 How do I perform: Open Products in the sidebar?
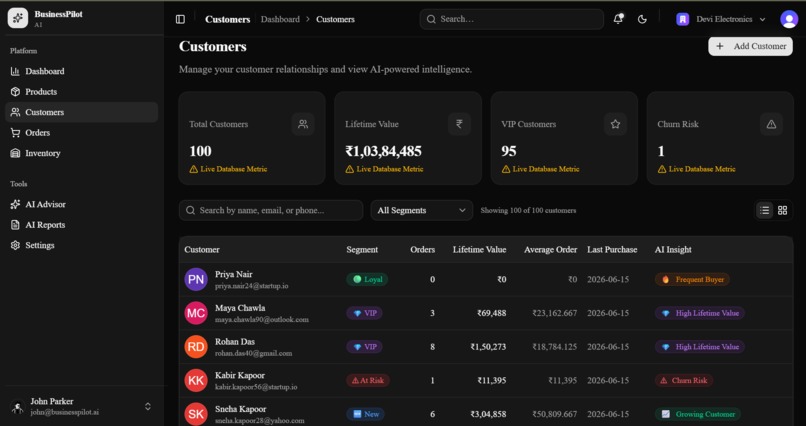pos(82,91)
